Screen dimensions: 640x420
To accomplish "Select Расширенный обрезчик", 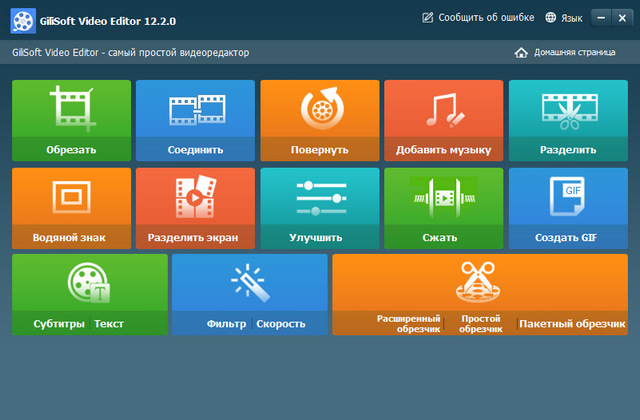I will coord(408,323).
